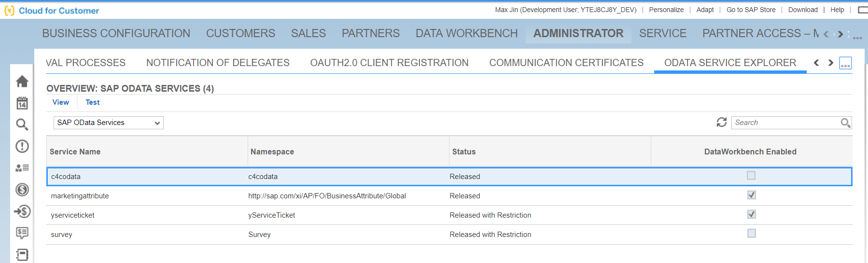Click the yServiceTicket namespace cell
The height and width of the screenshot is (263, 868).
(x=271, y=215)
